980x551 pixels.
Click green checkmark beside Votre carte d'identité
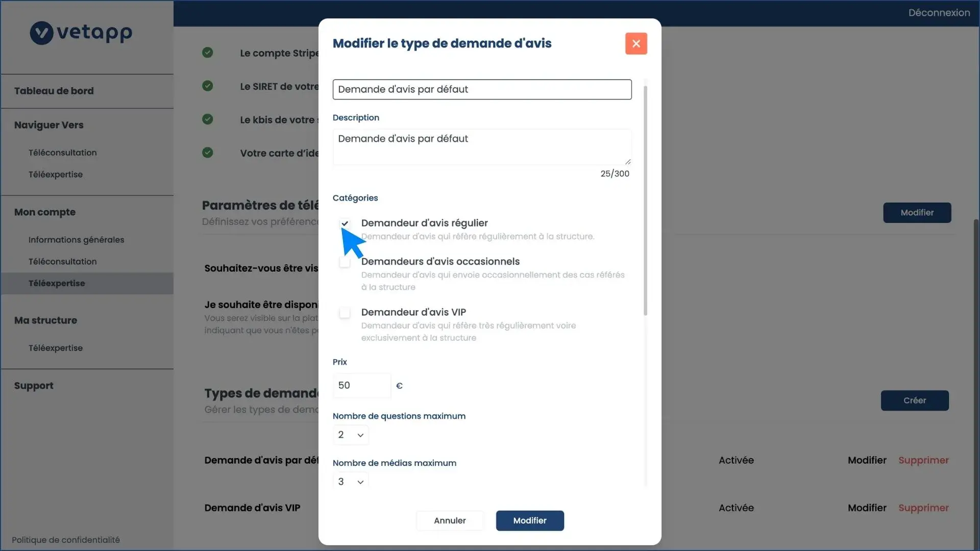coord(207,153)
